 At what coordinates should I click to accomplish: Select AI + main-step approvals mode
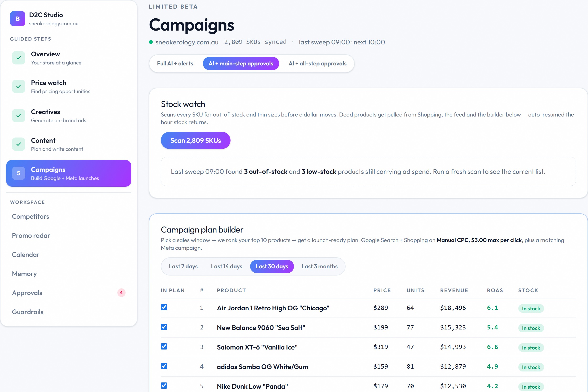tap(241, 64)
